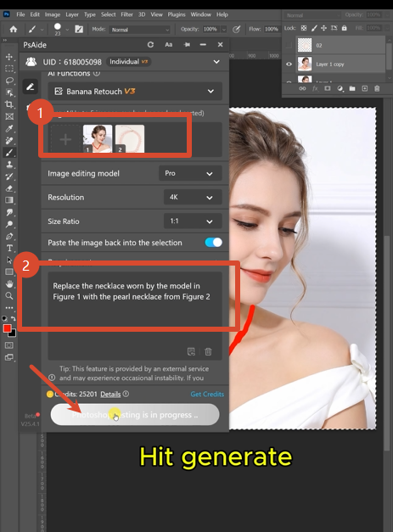Open the Filter menu
Image resolution: width=393 pixels, height=532 pixels.
point(127,14)
